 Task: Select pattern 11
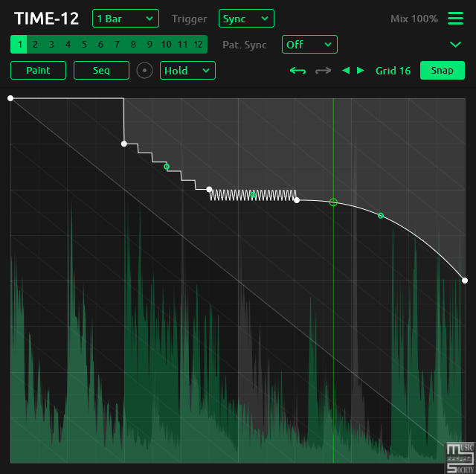[x=182, y=45]
